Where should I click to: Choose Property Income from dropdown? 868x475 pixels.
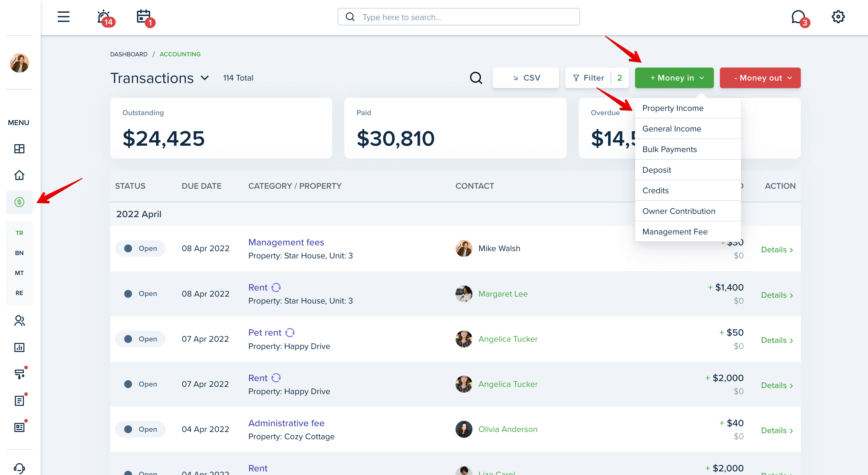[687, 108]
